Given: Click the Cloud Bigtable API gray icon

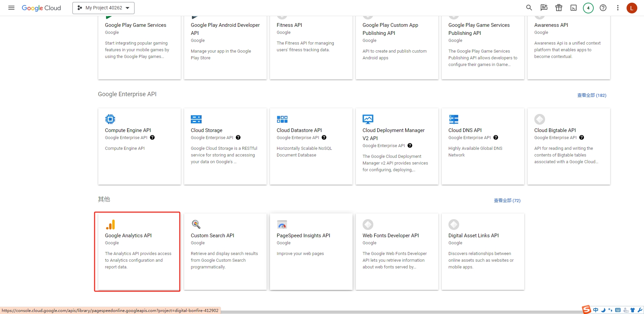Looking at the screenshot, I should [540, 119].
